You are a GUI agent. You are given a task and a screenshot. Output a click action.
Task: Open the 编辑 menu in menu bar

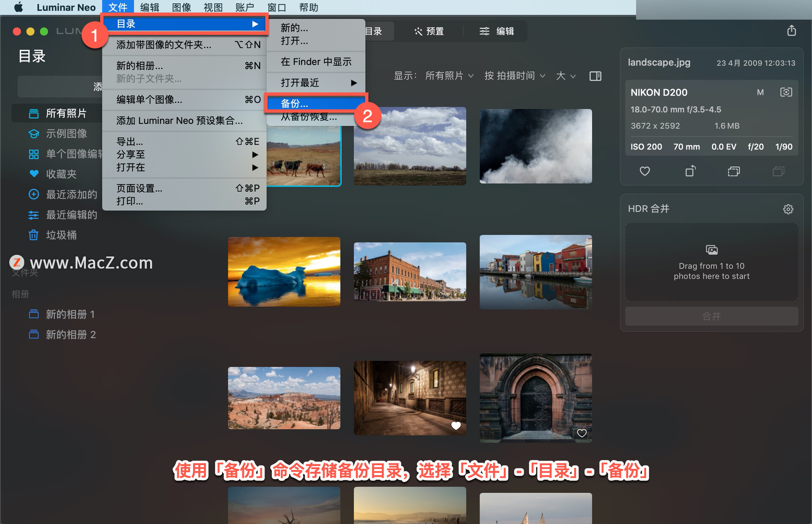tap(150, 7)
